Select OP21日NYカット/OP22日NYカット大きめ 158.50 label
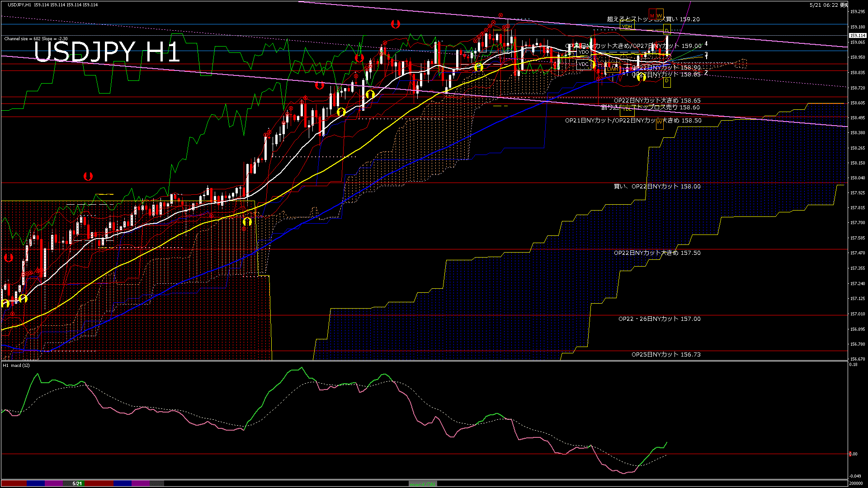Screen dimensions: 868x488 point(633,121)
